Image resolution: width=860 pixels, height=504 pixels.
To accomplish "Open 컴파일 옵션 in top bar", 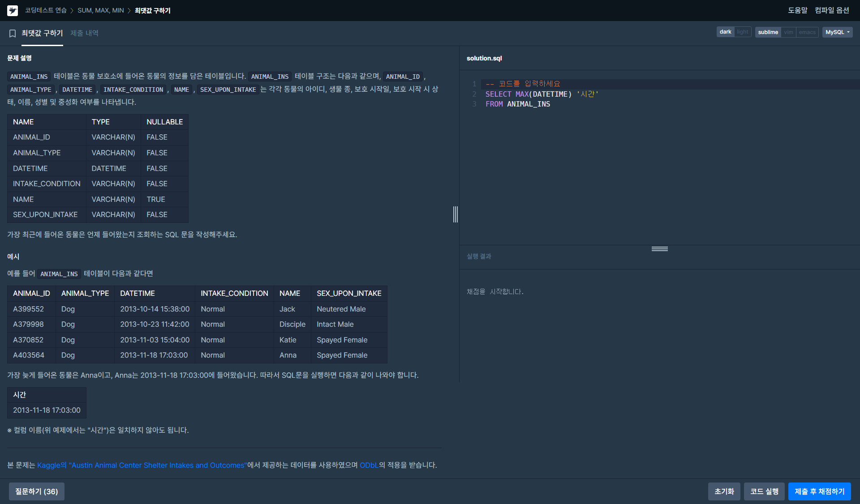I will pyautogui.click(x=832, y=10).
